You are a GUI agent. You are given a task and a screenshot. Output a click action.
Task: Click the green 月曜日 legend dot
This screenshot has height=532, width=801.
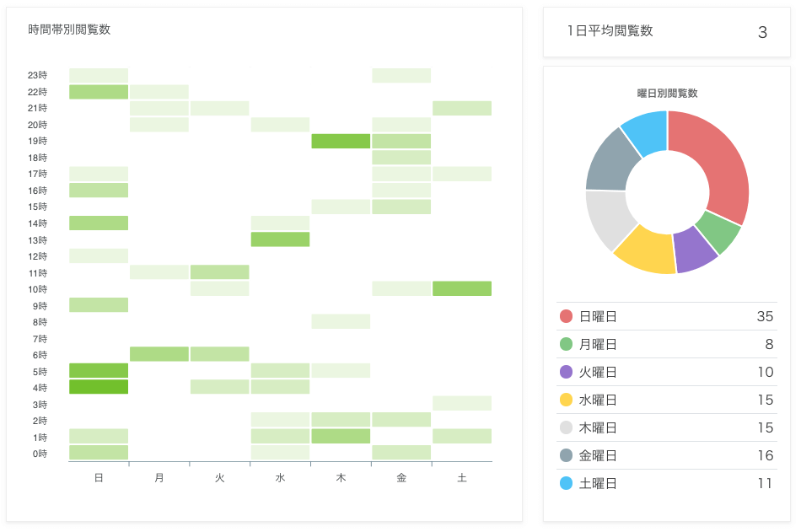(x=566, y=344)
